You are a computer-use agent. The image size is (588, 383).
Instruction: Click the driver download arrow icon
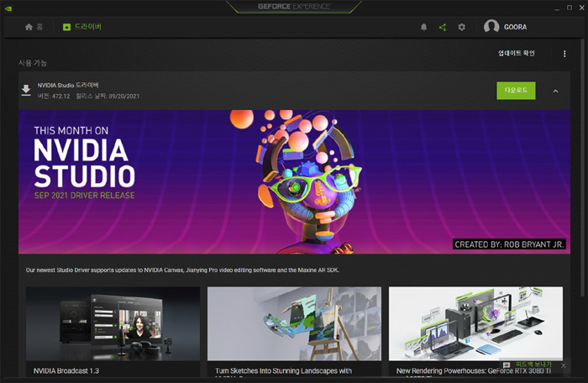click(x=26, y=91)
